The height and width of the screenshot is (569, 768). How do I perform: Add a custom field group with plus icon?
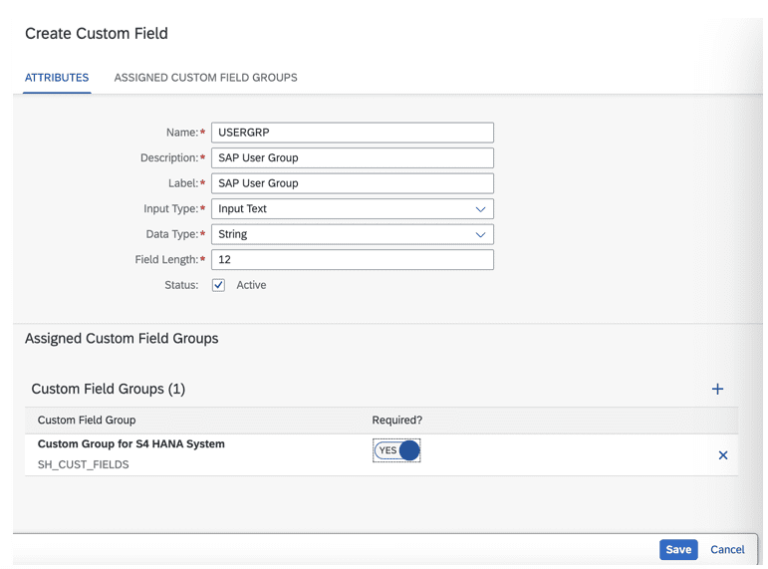717,389
